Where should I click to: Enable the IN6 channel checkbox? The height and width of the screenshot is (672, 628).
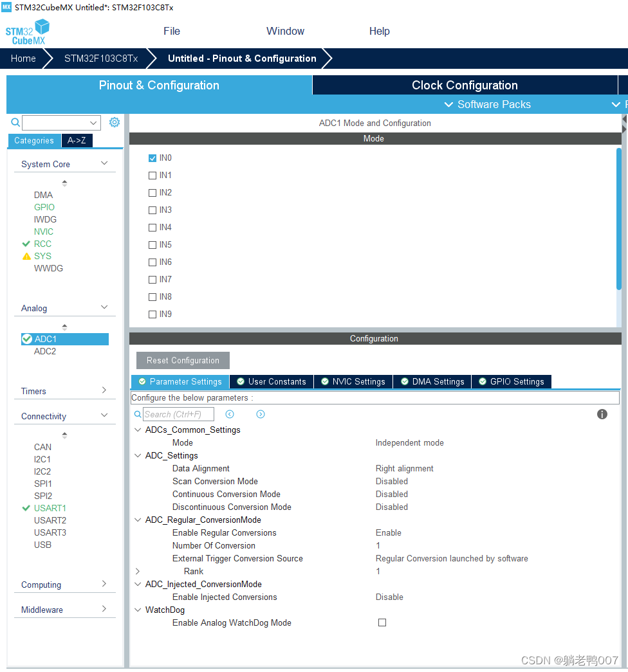pos(152,262)
